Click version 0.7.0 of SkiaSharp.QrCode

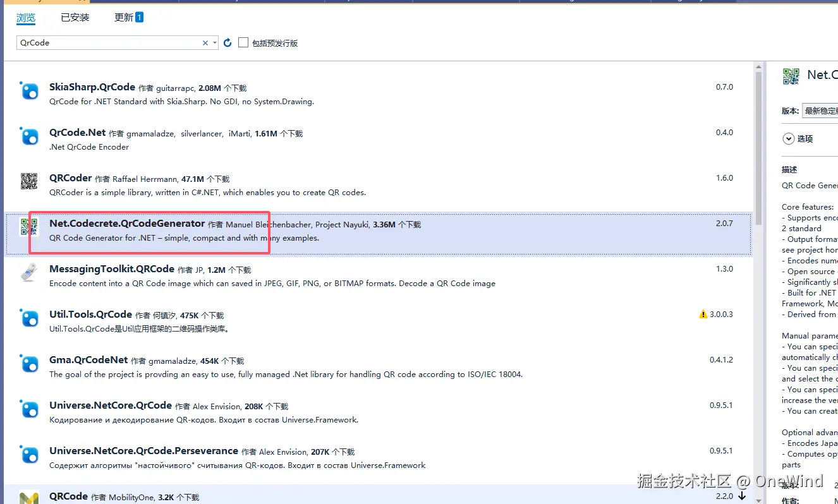(x=724, y=87)
